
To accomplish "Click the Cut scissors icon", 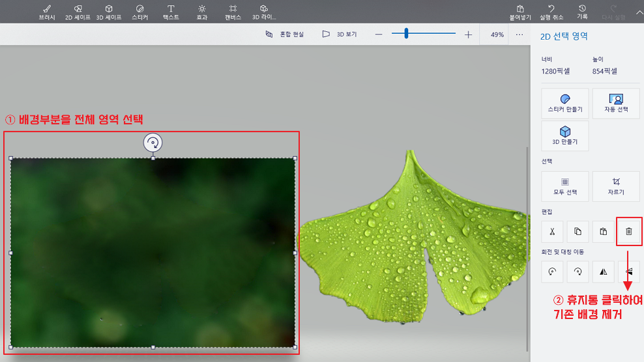I will pos(552,232).
